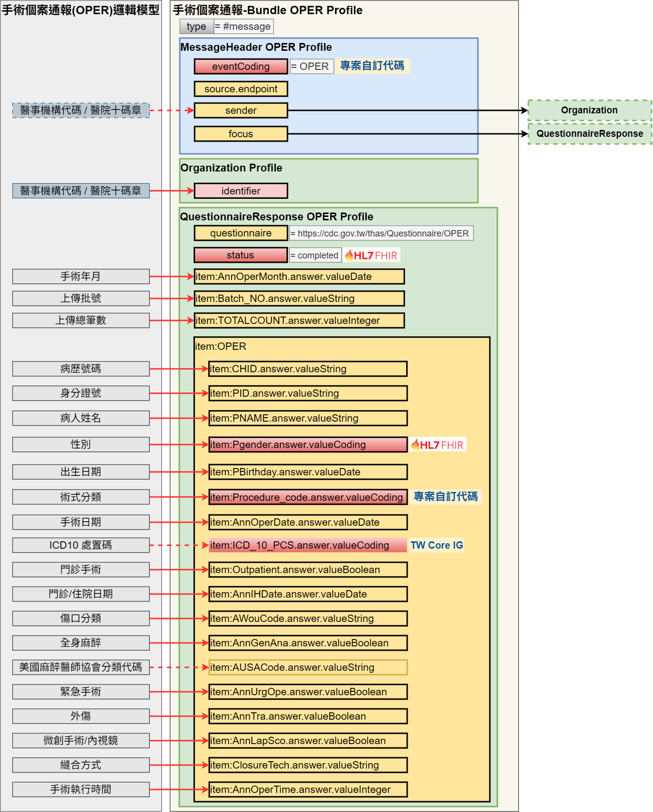Select item:PNAME.answer.valueString
The height and width of the screenshot is (812, 653).
click(x=308, y=418)
